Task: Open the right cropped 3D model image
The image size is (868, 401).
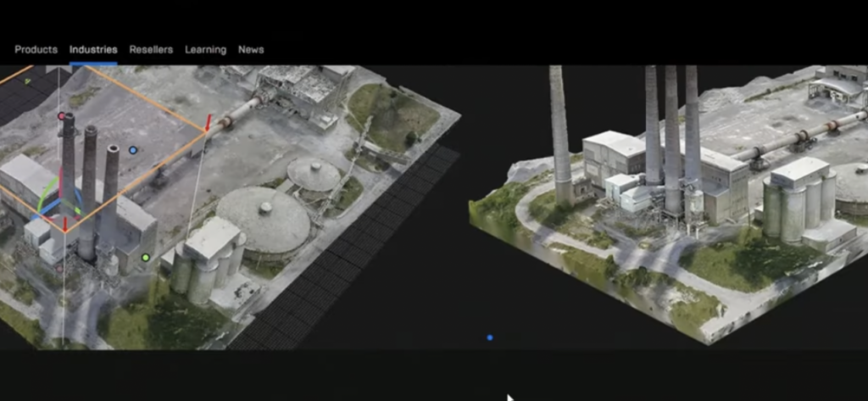Action: (x=669, y=205)
